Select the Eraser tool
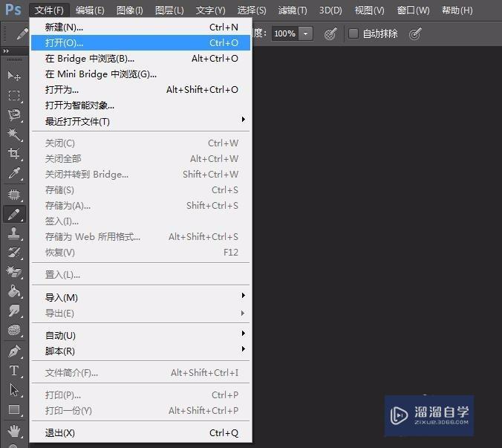 [14, 272]
